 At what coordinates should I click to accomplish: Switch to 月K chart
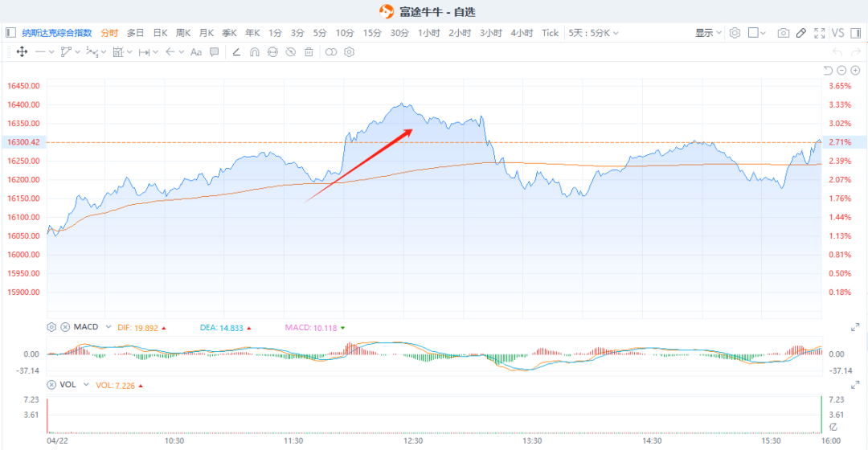(x=207, y=33)
